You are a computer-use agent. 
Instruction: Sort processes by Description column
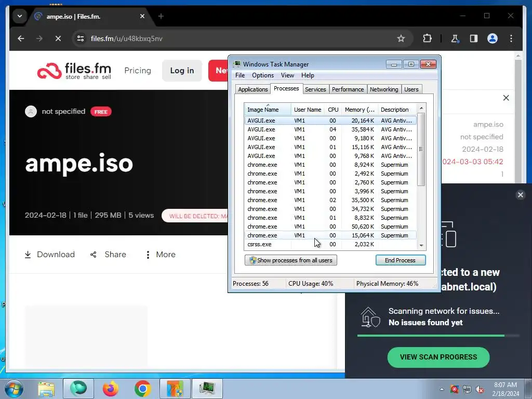396,110
